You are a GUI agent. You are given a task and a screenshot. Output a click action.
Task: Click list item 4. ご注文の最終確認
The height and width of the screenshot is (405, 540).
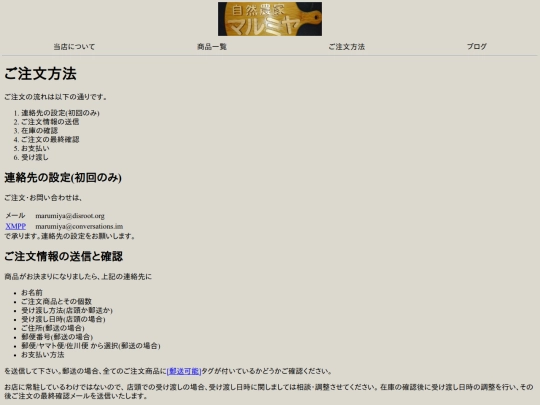tap(50, 139)
